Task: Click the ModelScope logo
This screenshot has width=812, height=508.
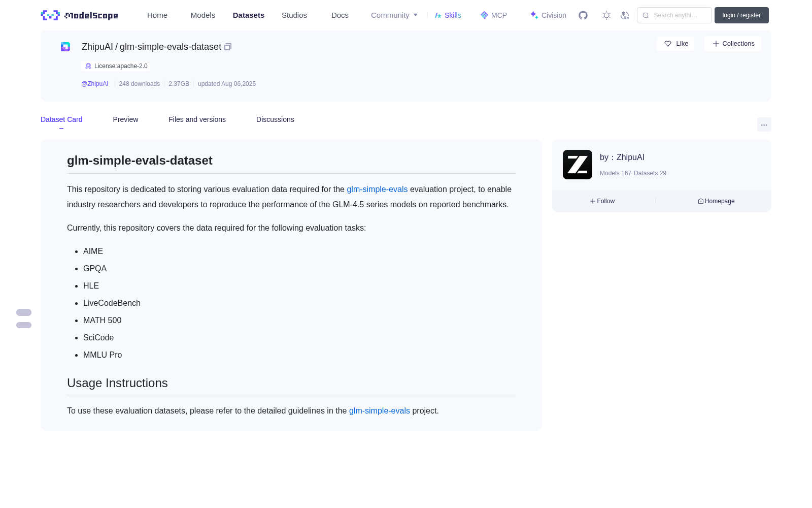Action: click(79, 15)
